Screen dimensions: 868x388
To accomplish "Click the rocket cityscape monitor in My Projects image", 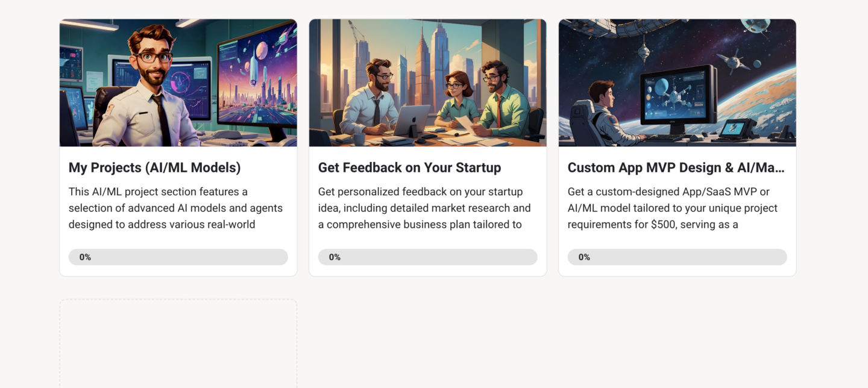I will pos(257,81).
